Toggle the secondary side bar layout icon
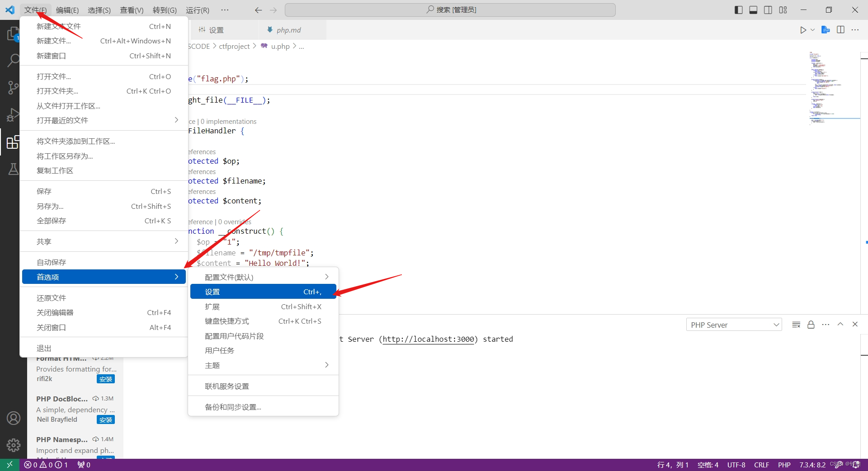This screenshot has width=868, height=471. [x=768, y=10]
